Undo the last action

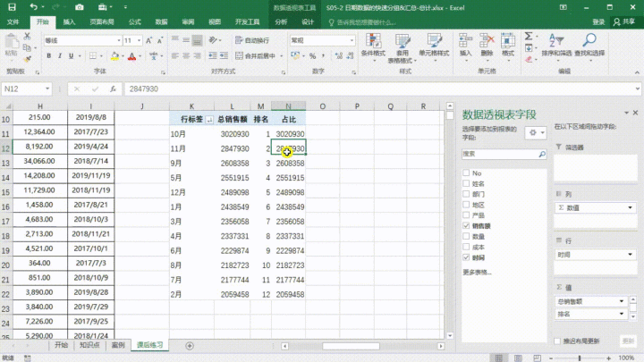(34, 7)
